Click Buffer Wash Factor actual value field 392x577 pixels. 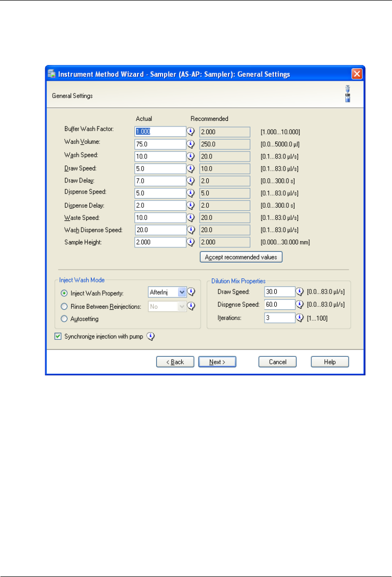(160, 132)
